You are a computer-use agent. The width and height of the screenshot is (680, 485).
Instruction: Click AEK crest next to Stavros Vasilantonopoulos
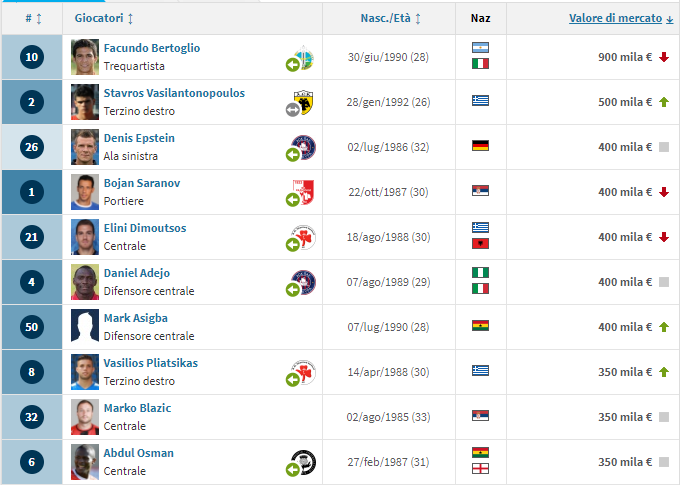point(304,102)
